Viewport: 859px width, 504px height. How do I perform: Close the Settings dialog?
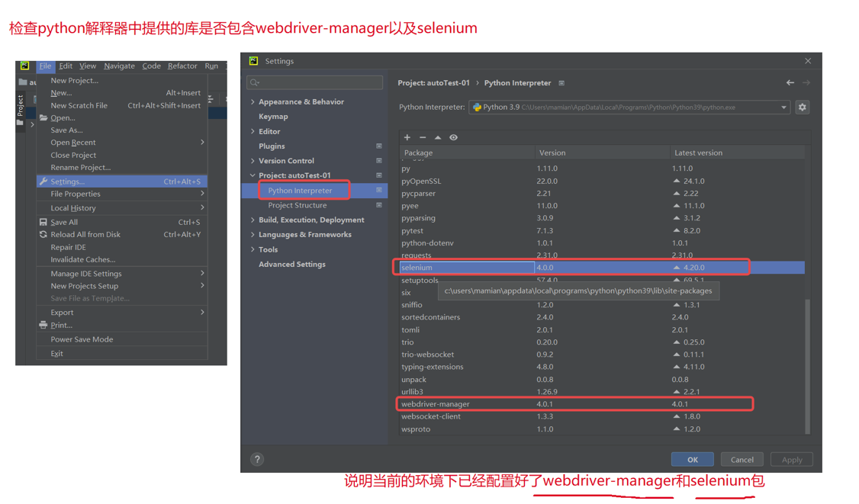pos(808,61)
